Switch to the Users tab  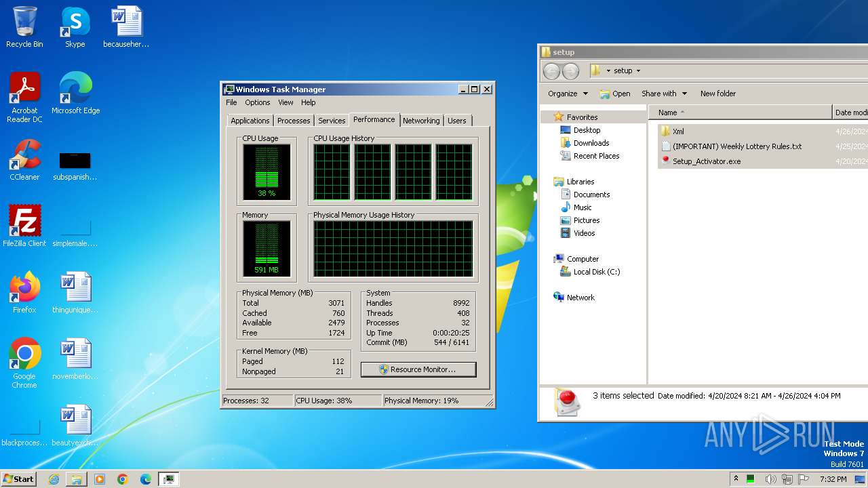click(x=457, y=121)
